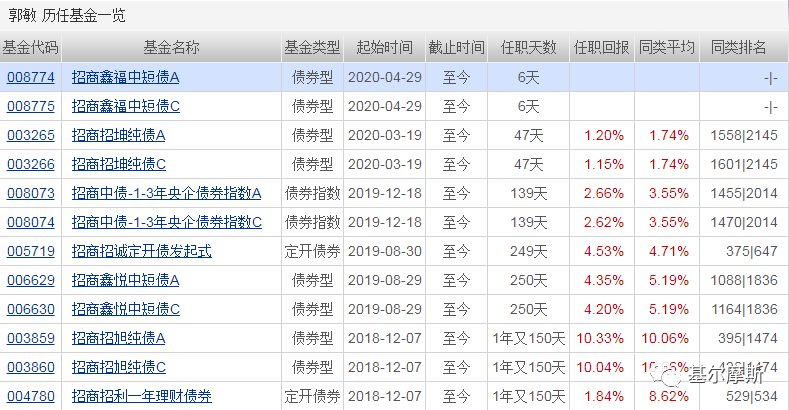Click the 任职天数 column header

pos(528,47)
